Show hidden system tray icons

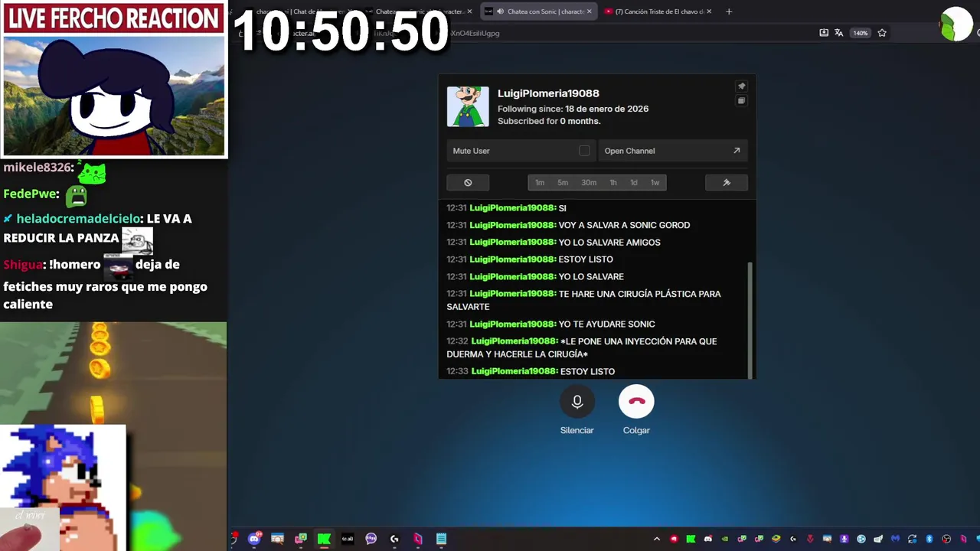point(657,539)
